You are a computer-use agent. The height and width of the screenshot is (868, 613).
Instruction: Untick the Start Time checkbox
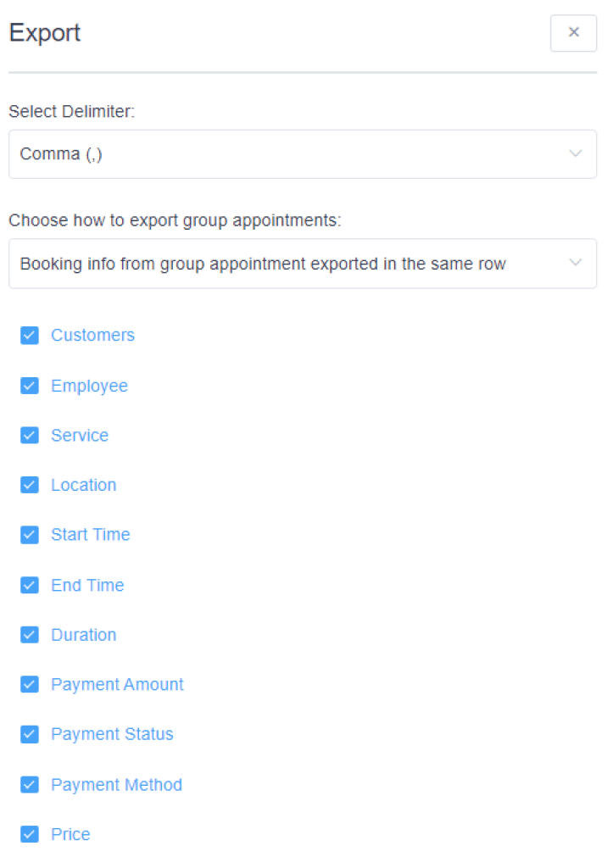click(30, 535)
